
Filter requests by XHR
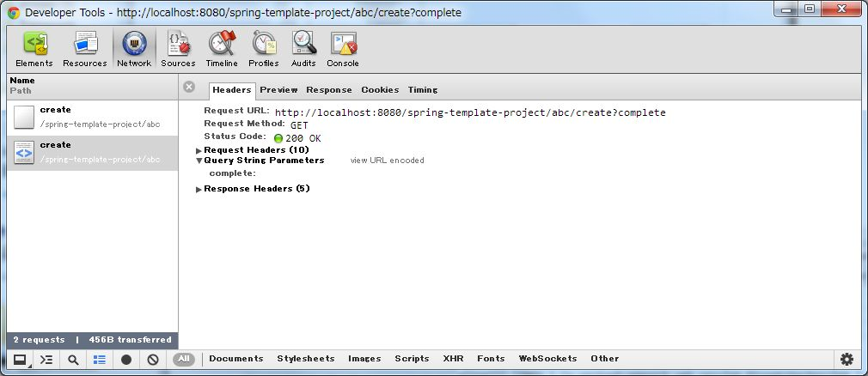tap(453, 359)
